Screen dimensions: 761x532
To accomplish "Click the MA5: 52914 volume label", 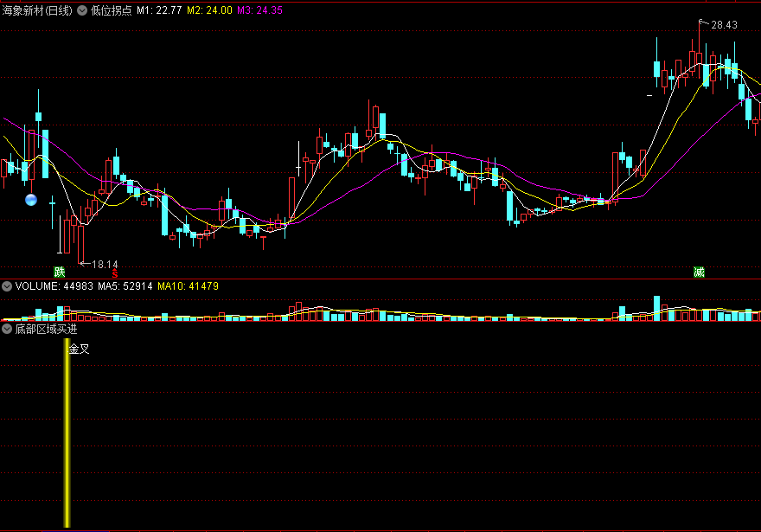I will tap(125, 286).
